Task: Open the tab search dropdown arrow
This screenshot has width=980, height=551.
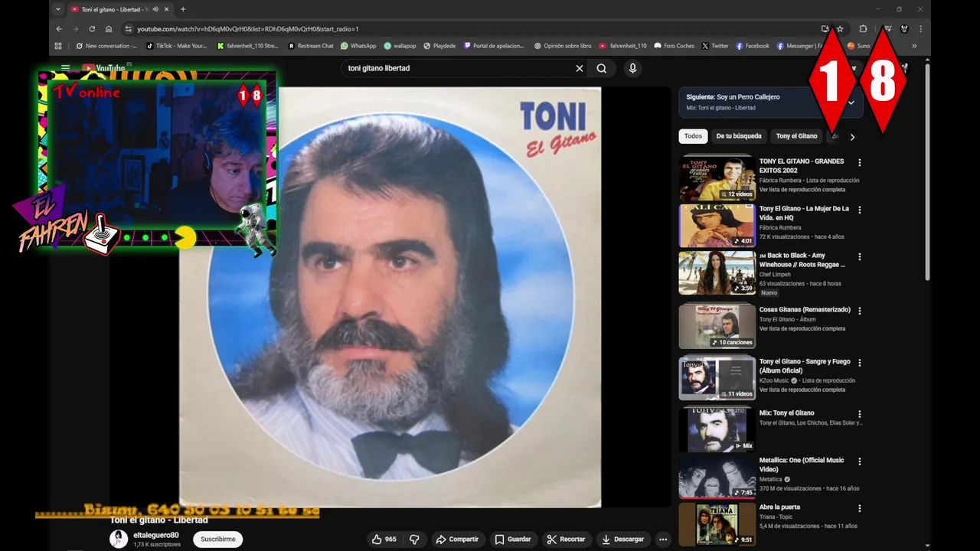Action: [57, 9]
